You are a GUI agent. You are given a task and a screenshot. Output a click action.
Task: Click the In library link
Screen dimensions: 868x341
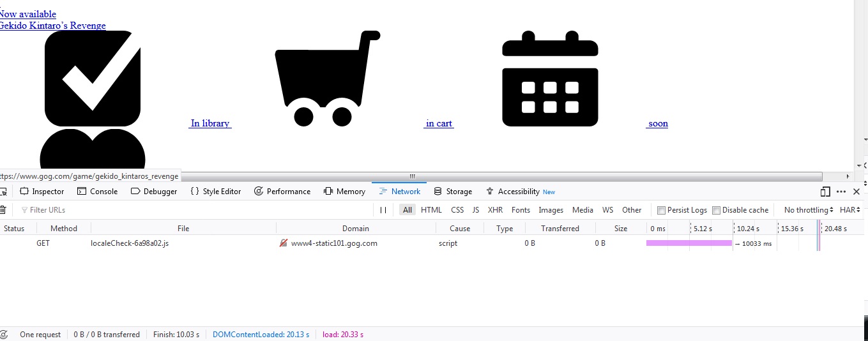(x=210, y=123)
